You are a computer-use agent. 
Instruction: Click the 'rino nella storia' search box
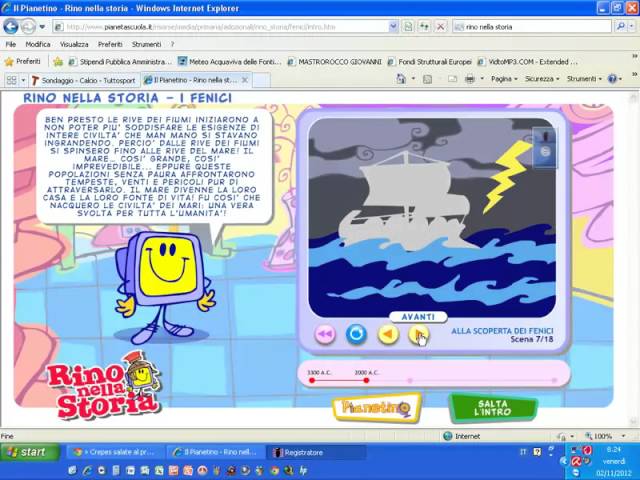[532, 27]
